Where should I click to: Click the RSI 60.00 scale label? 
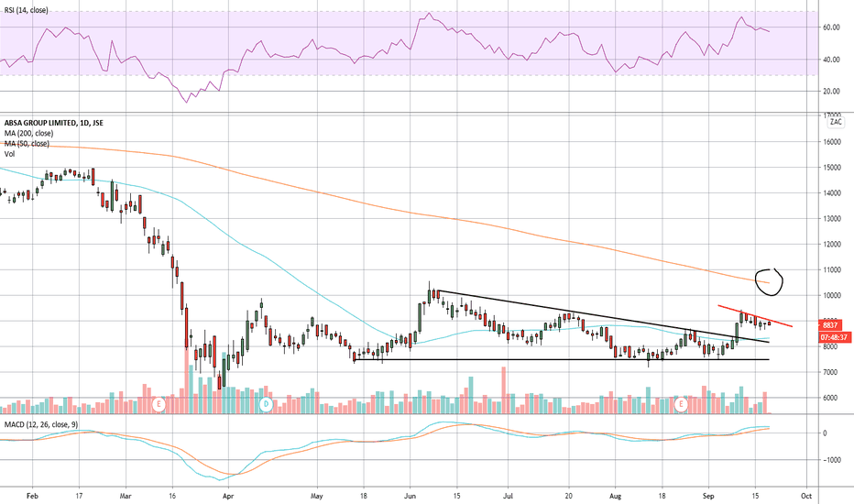[831, 27]
